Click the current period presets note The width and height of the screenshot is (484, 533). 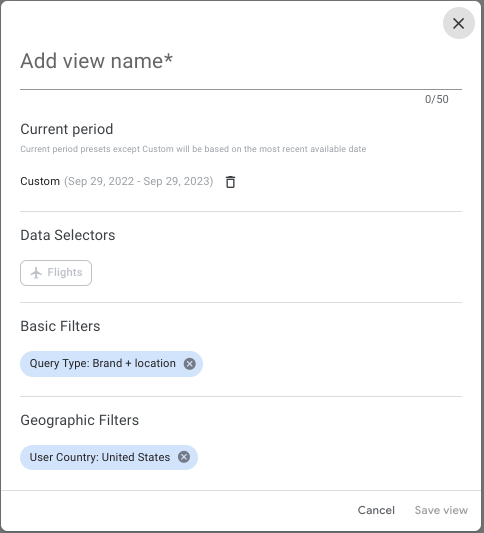point(193,149)
